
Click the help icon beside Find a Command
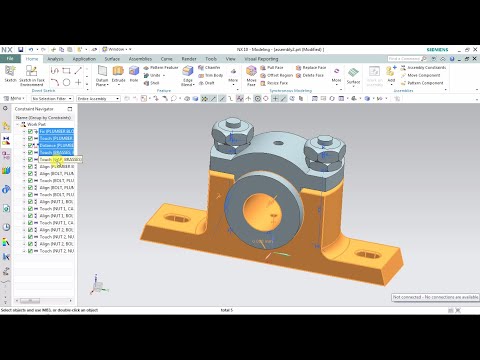pos(452,59)
